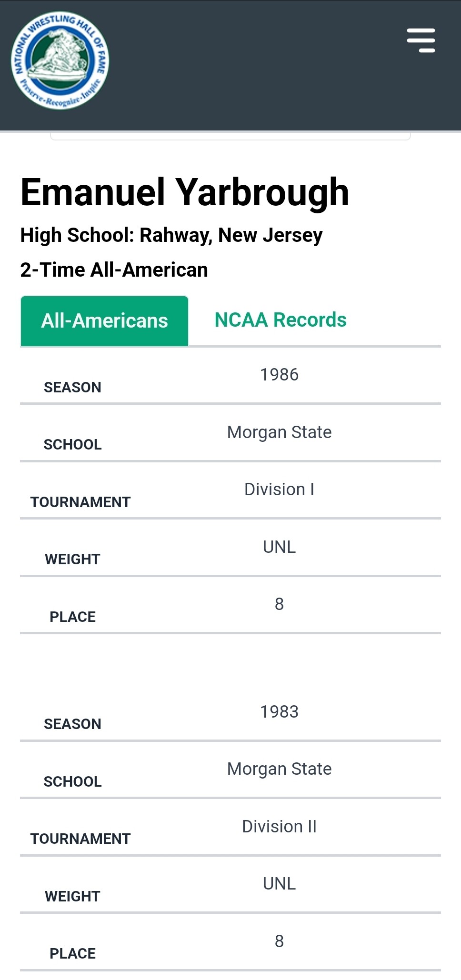
Task: Click the Emanuel Yarbrough name heading
Action: (x=185, y=192)
